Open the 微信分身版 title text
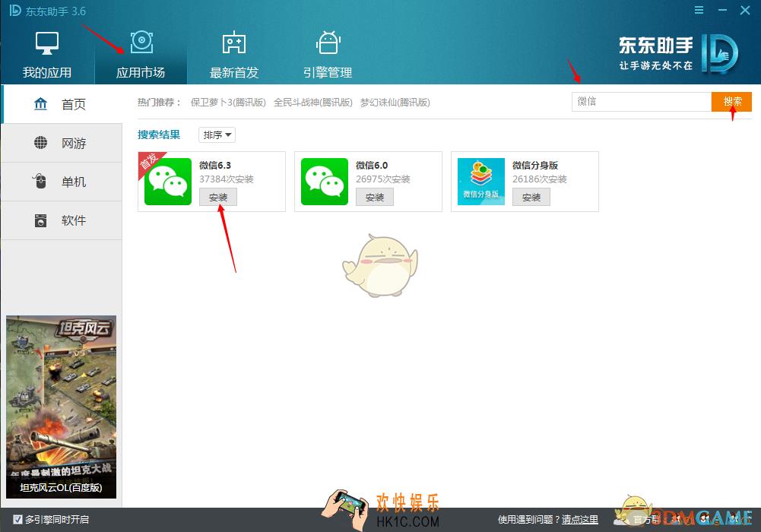 [535, 166]
